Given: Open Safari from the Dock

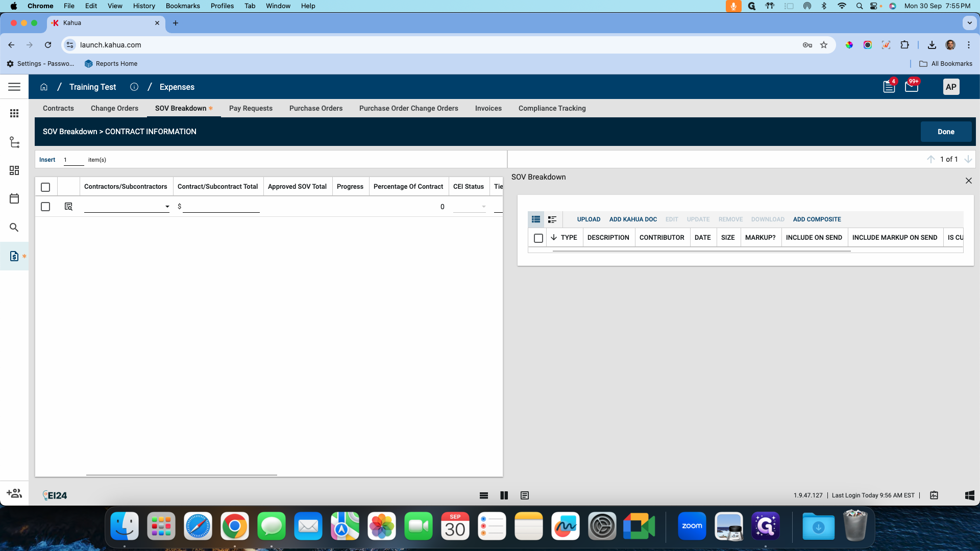Looking at the screenshot, I should [198, 526].
